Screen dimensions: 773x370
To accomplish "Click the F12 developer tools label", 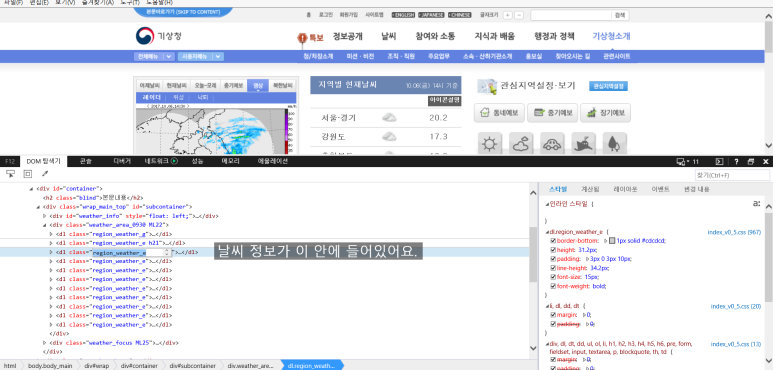I will tap(10, 161).
